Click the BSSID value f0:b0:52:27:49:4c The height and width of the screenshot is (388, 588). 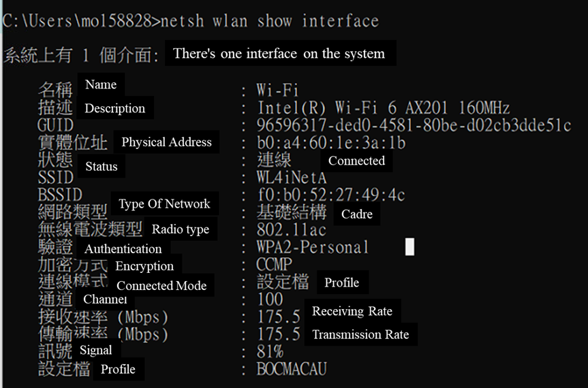(x=332, y=195)
